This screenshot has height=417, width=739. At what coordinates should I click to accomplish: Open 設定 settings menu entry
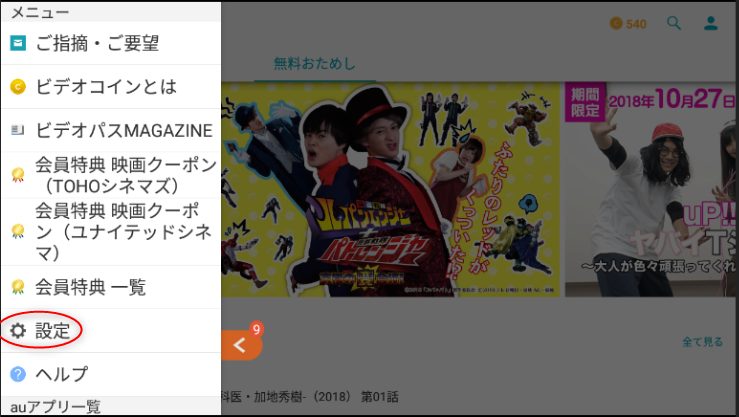[x=111, y=331]
